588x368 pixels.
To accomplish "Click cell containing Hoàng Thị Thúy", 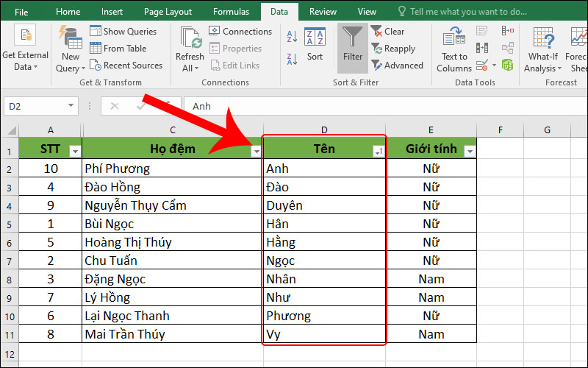I will pos(173,242).
